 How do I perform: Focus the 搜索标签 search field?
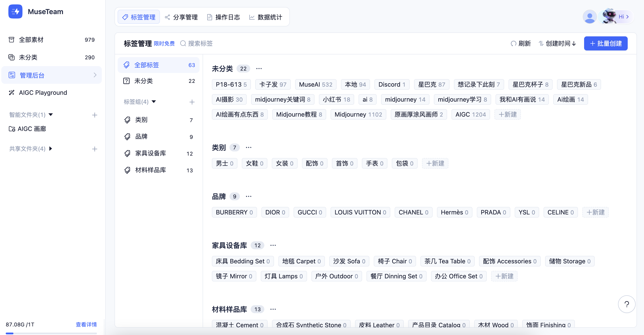[200, 44]
